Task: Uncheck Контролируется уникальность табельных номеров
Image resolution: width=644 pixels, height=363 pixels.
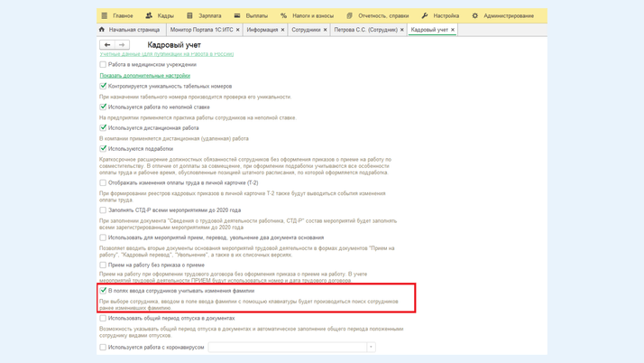Action: tap(103, 86)
